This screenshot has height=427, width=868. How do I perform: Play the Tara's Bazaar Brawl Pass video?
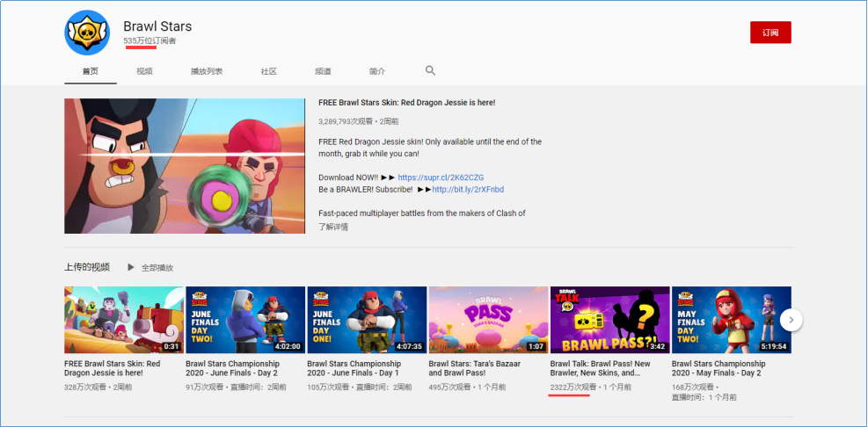(x=488, y=320)
